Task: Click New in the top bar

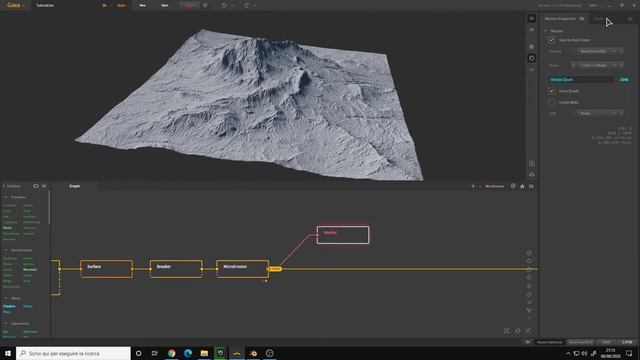Action: coord(142,6)
